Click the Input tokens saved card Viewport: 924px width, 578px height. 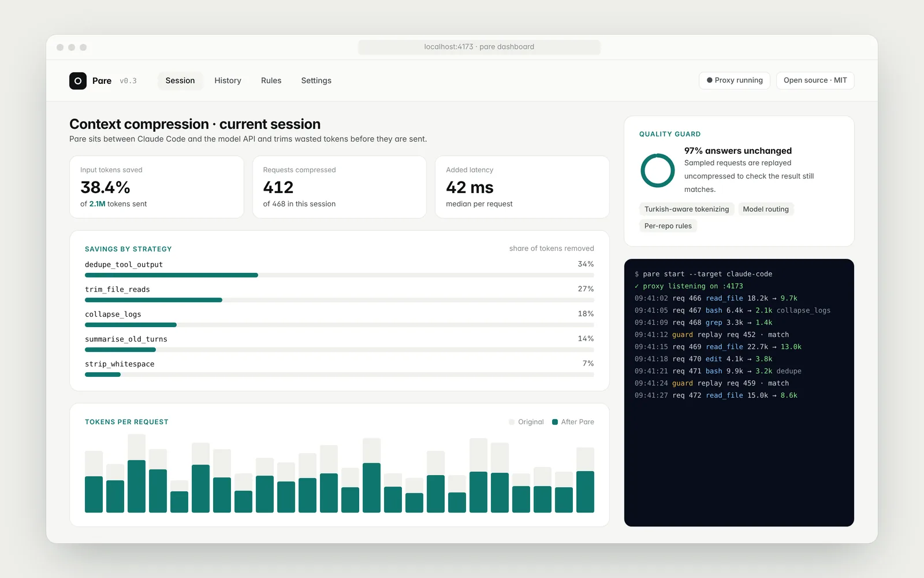click(157, 187)
